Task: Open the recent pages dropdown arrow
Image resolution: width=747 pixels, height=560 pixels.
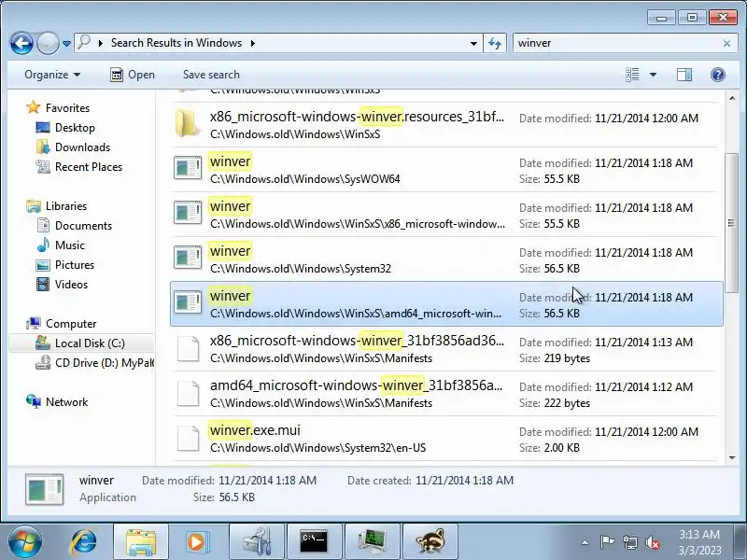Action: (x=66, y=43)
